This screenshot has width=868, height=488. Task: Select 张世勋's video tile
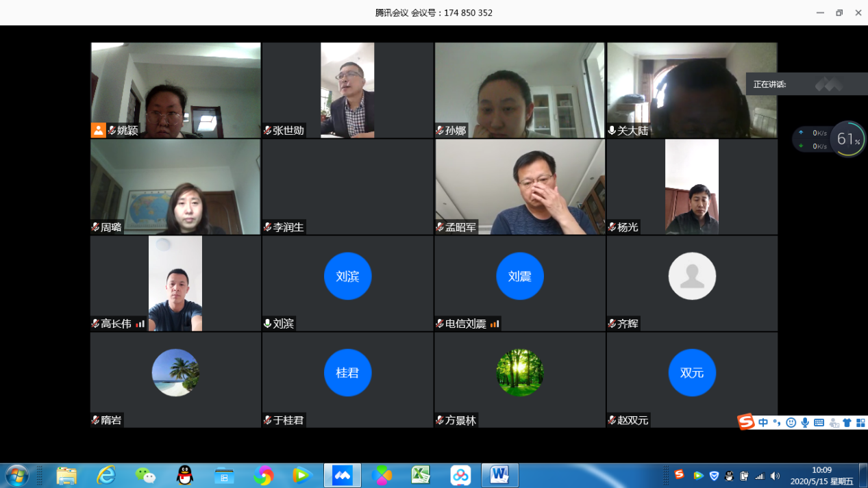347,90
